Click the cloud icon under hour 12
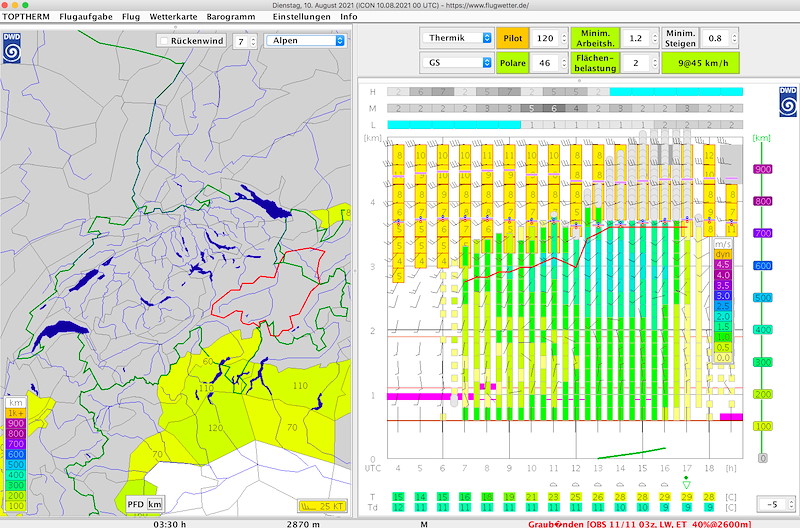 (x=576, y=485)
